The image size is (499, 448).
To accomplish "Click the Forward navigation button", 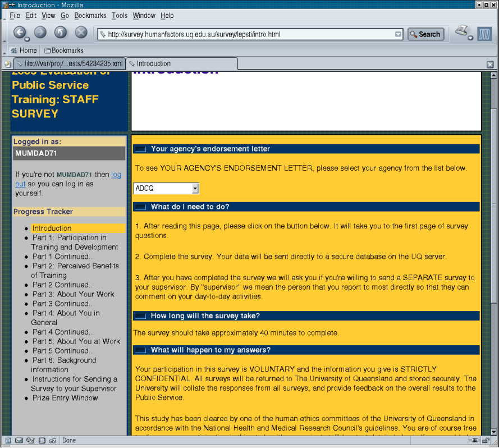I will 40,33.
